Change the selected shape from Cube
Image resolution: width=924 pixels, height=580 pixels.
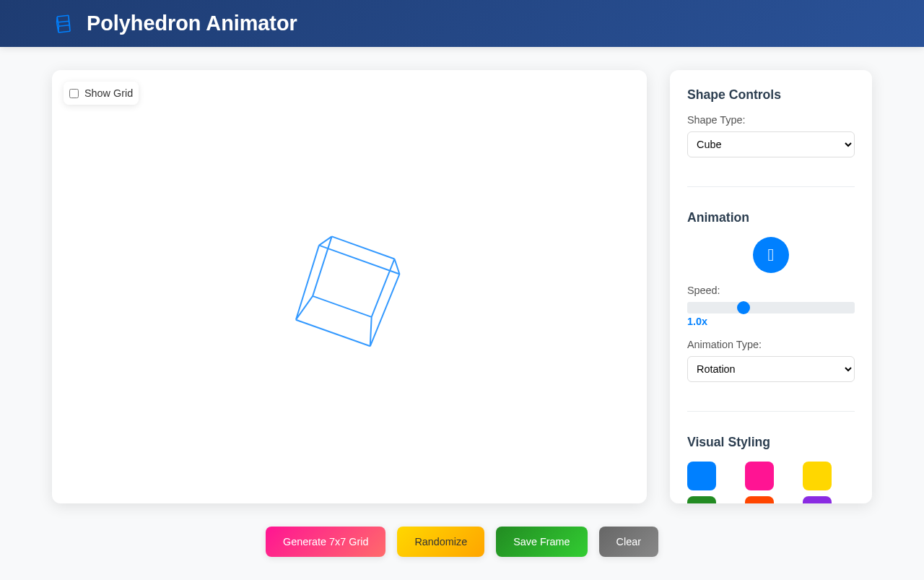[x=770, y=144]
